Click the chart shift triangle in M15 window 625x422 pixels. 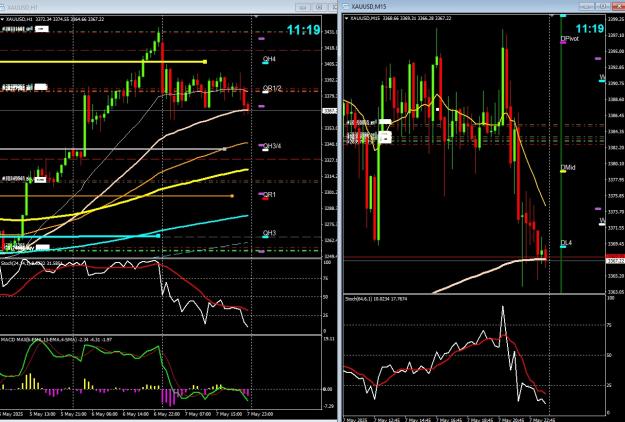(x=552, y=16)
